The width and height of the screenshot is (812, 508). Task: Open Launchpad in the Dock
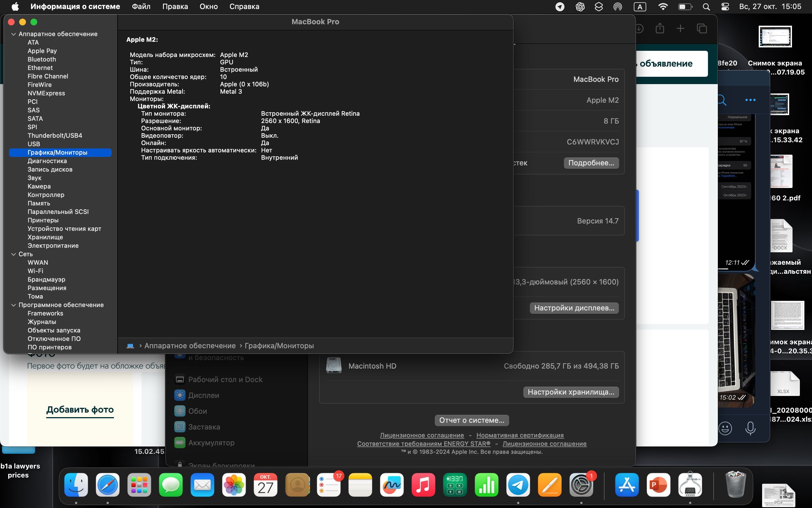[139, 485]
